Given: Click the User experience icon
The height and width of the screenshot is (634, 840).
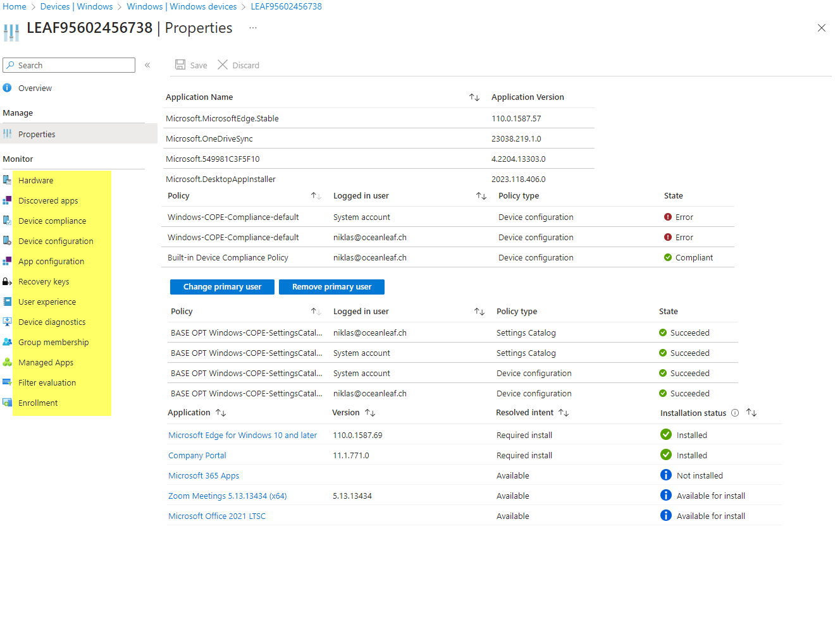Looking at the screenshot, I should (x=7, y=302).
